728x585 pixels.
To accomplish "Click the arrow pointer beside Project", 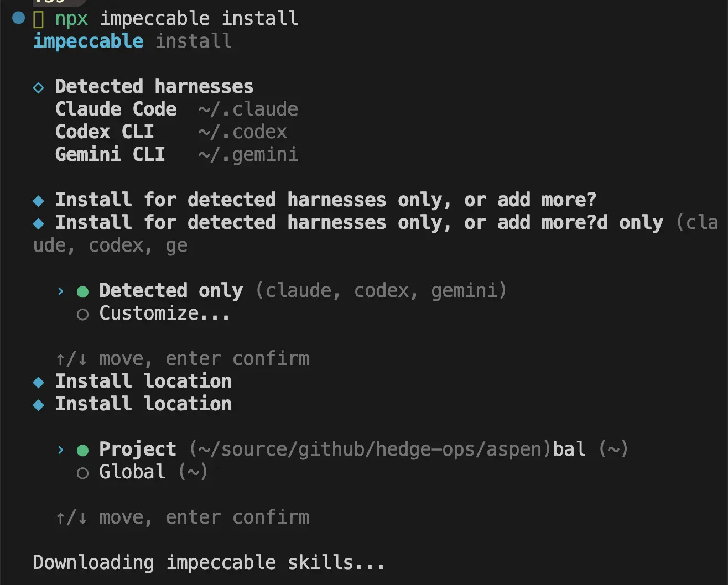I will click(x=60, y=450).
